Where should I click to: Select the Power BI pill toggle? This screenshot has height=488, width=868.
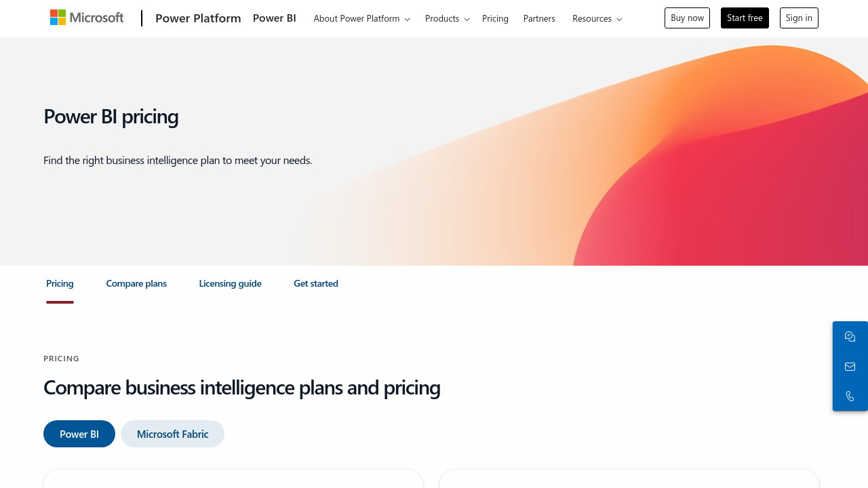[79, 434]
